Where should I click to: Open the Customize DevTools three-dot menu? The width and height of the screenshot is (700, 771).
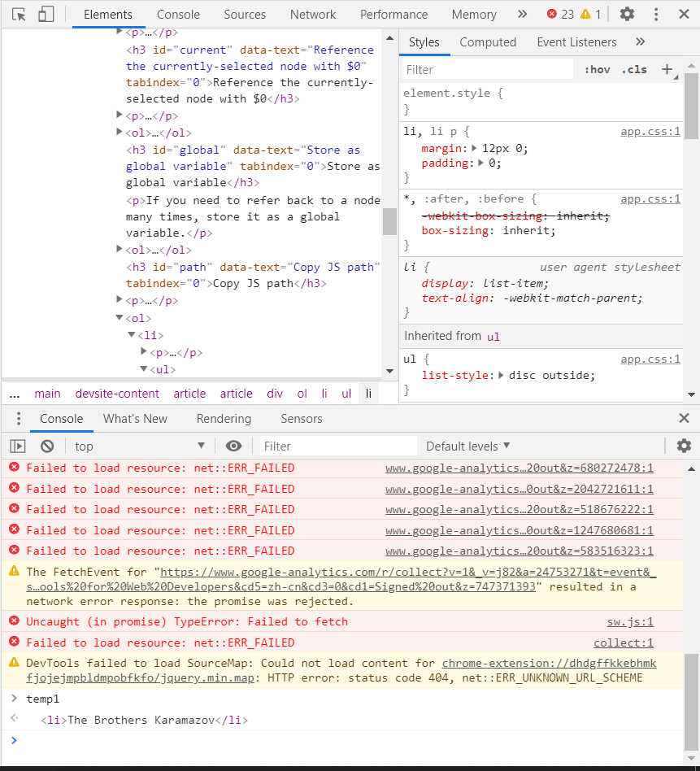click(x=656, y=15)
